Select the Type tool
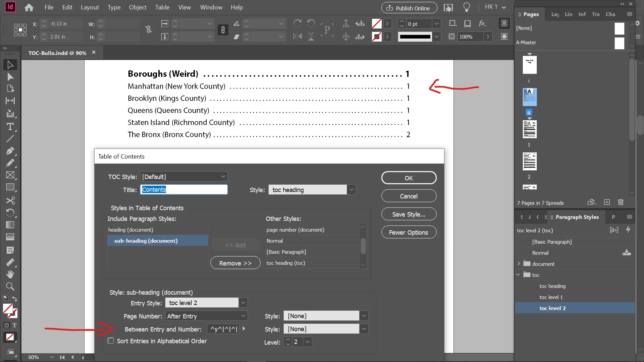 10,127
